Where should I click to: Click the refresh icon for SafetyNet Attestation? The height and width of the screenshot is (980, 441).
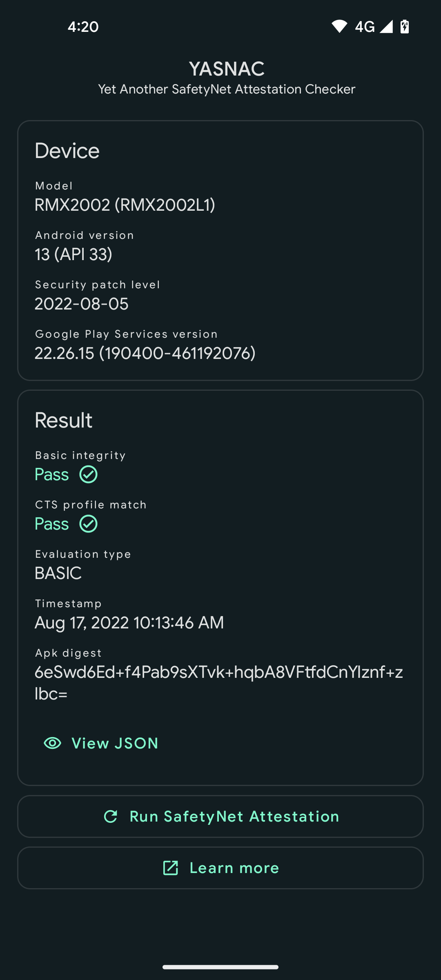(x=111, y=816)
